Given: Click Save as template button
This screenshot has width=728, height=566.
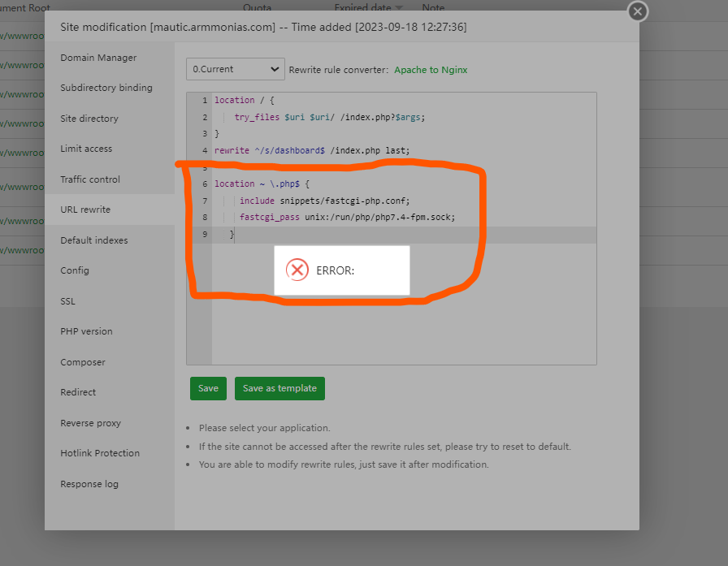Looking at the screenshot, I should (x=279, y=388).
